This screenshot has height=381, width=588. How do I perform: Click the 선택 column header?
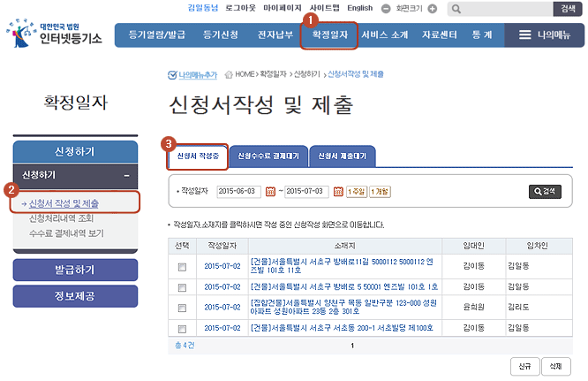(x=182, y=246)
